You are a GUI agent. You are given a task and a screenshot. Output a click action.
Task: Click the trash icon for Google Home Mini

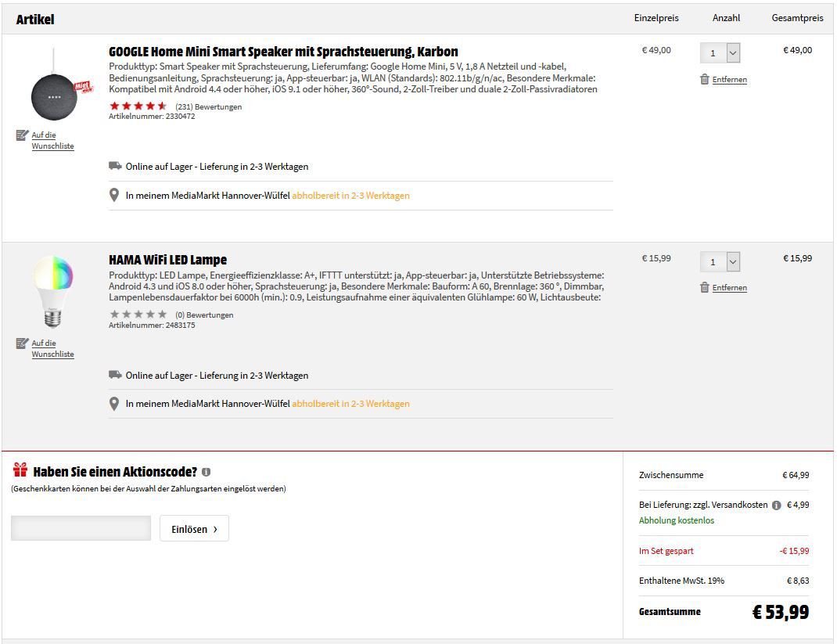(x=705, y=79)
